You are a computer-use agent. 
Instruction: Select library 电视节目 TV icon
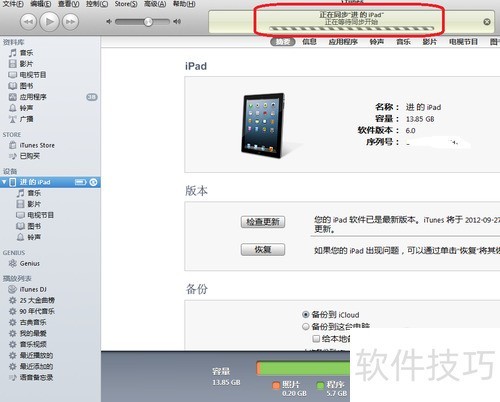tap(13, 75)
